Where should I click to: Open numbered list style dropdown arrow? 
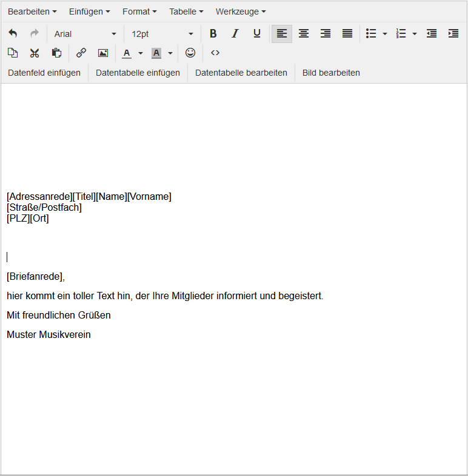[415, 33]
